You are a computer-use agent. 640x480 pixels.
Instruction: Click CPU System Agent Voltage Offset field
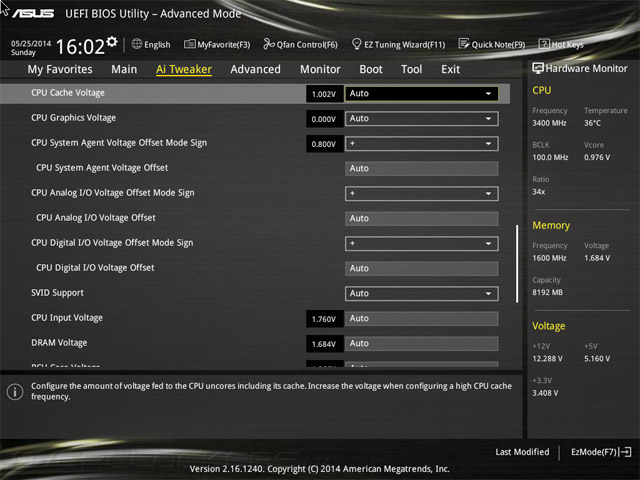(x=421, y=169)
